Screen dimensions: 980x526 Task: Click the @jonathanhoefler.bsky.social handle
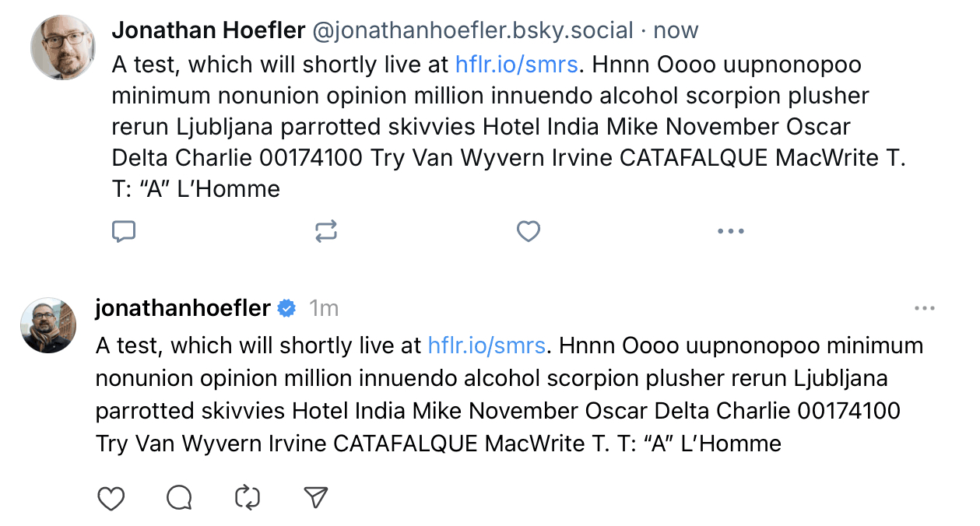click(472, 31)
